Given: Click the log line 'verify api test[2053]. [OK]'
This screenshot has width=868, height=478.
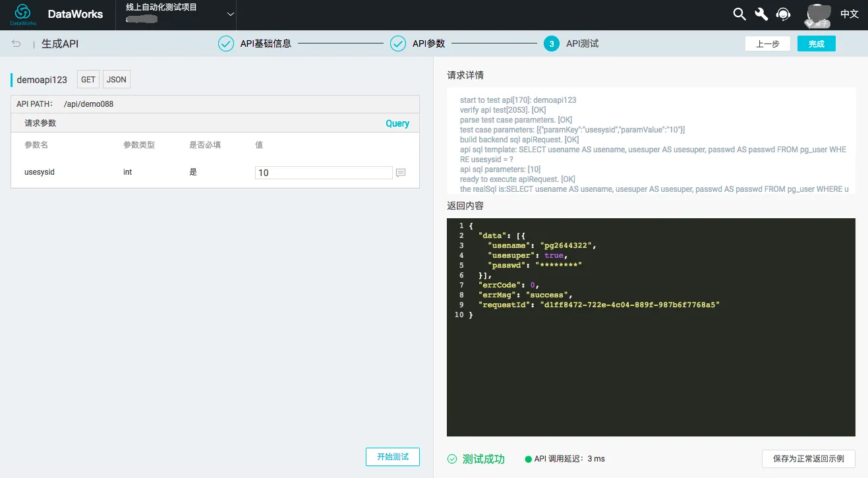Looking at the screenshot, I should 503,110.
